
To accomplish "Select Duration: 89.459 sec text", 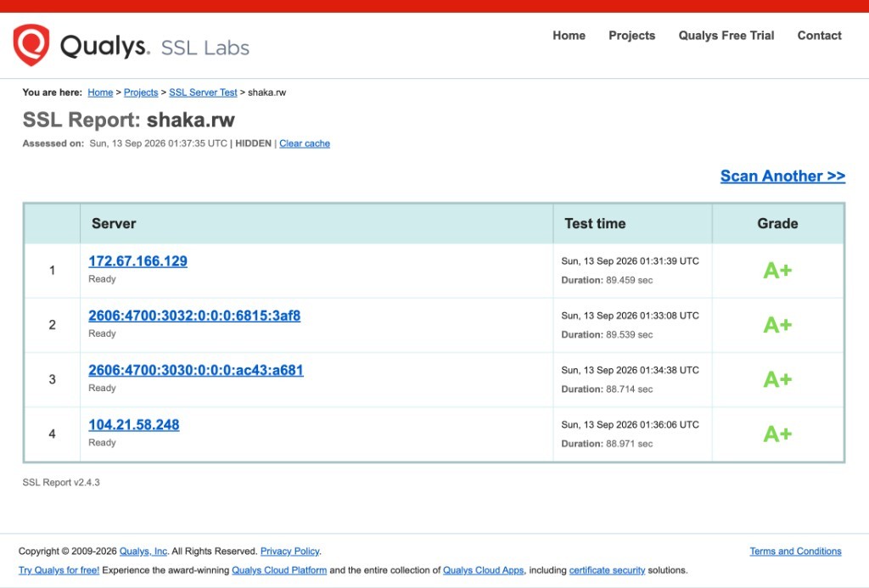I will click(x=607, y=280).
